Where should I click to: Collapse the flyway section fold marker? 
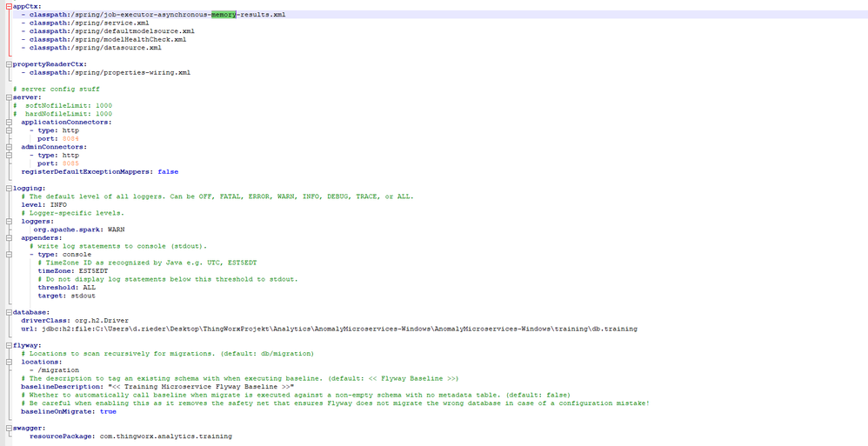pyautogui.click(x=9, y=345)
